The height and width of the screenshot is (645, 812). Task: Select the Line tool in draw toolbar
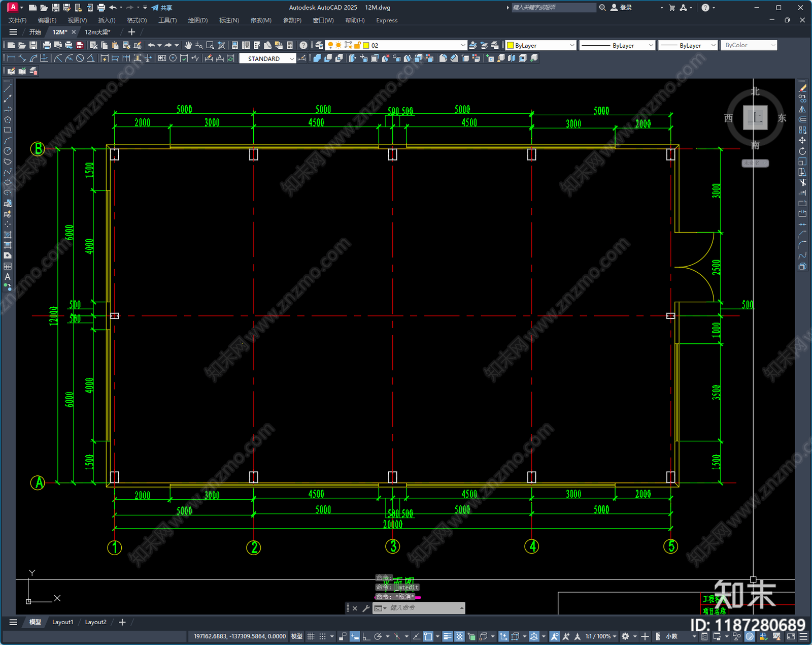tap(8, 88)
